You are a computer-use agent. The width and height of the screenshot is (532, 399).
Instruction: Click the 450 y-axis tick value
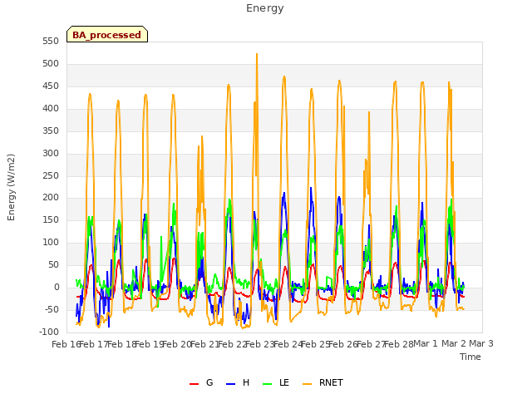click(x=51, y=86)
